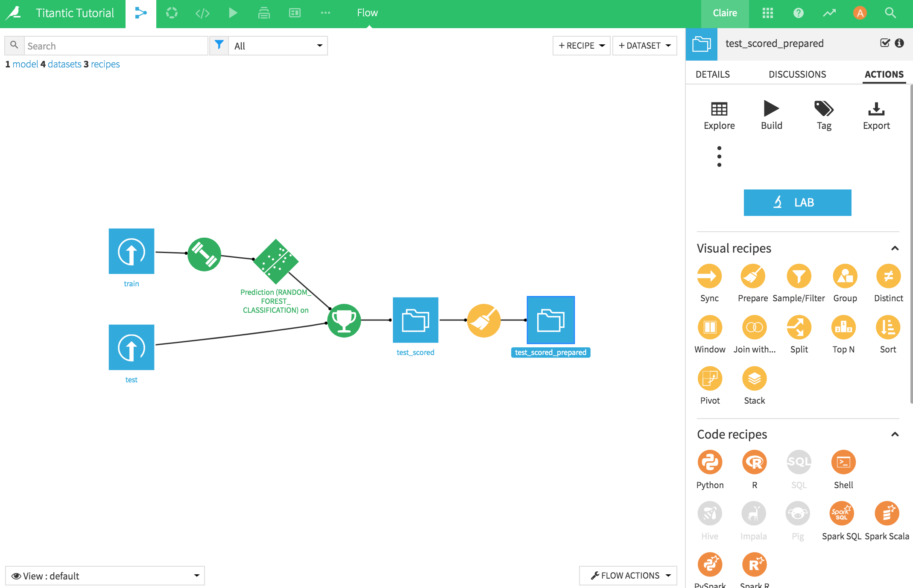
Task: Click the Search input field
Action: point(117,45)
